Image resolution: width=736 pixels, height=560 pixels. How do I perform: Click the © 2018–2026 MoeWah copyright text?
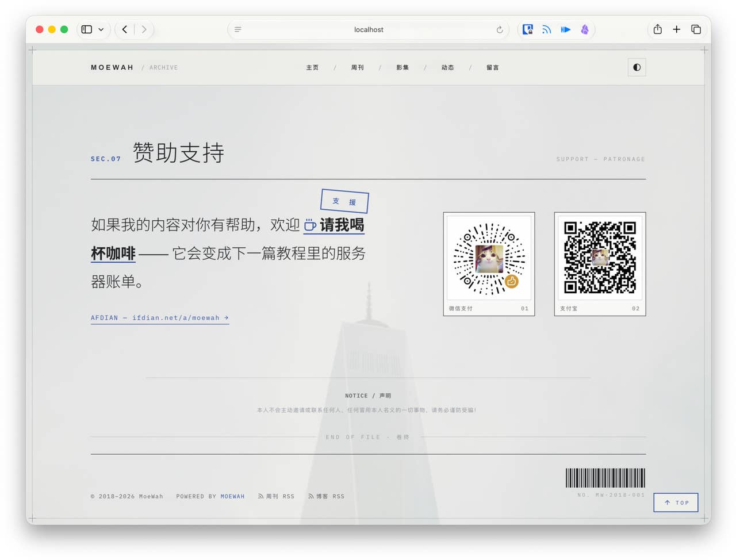(x=127, y=496)
